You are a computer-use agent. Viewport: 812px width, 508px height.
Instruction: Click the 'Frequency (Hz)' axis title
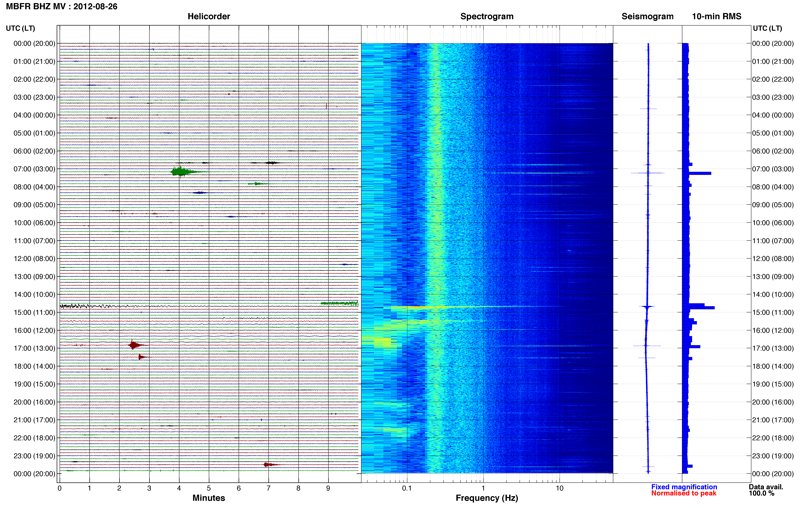[x=487, y=498]
